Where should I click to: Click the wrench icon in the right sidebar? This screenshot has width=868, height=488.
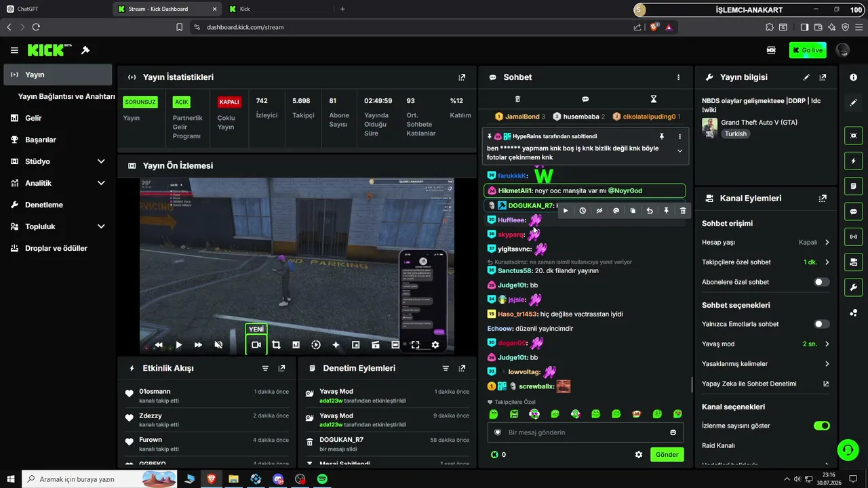(x=854, y=287)
